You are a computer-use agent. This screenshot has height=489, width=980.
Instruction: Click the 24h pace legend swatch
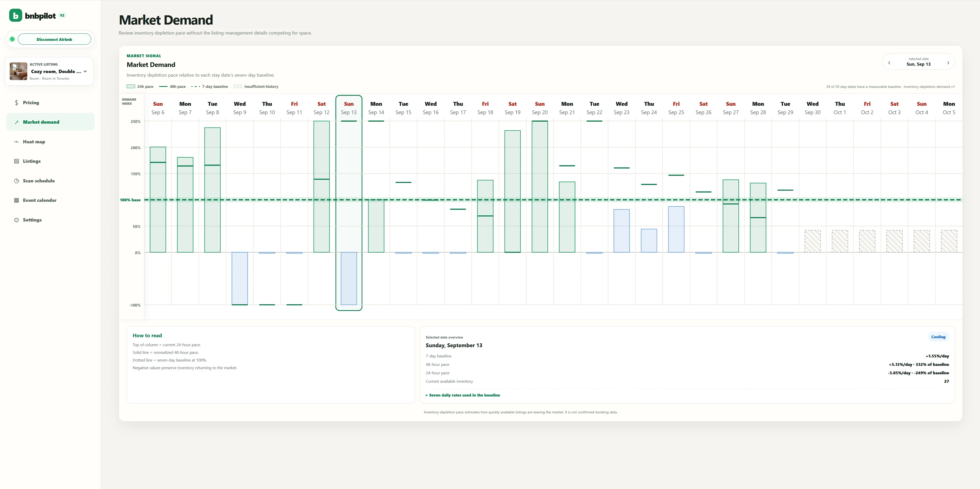click(x=130, y=86)
